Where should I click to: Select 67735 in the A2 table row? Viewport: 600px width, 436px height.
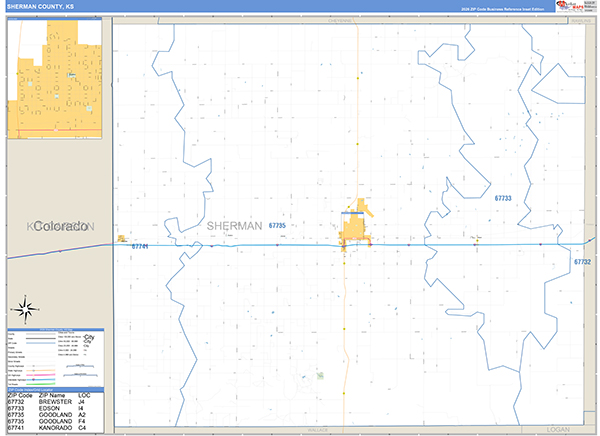[16, 415]
